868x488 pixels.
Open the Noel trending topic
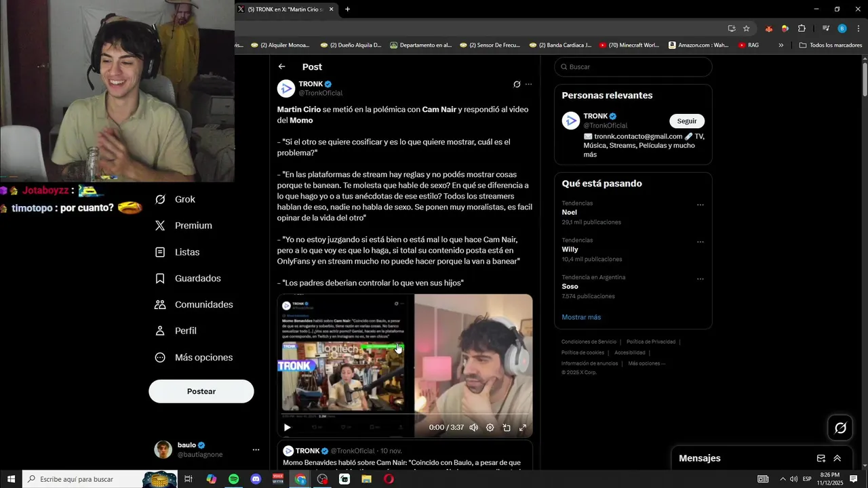pos(569,212)
